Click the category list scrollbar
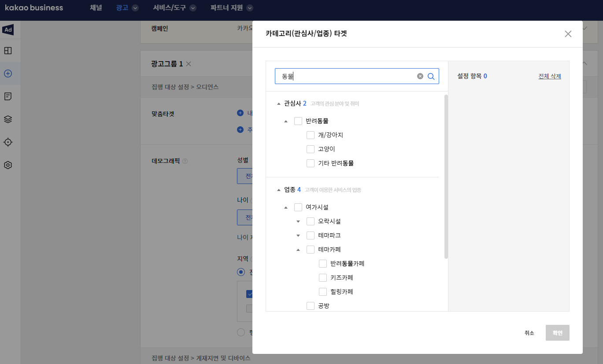 coord(446,176)
